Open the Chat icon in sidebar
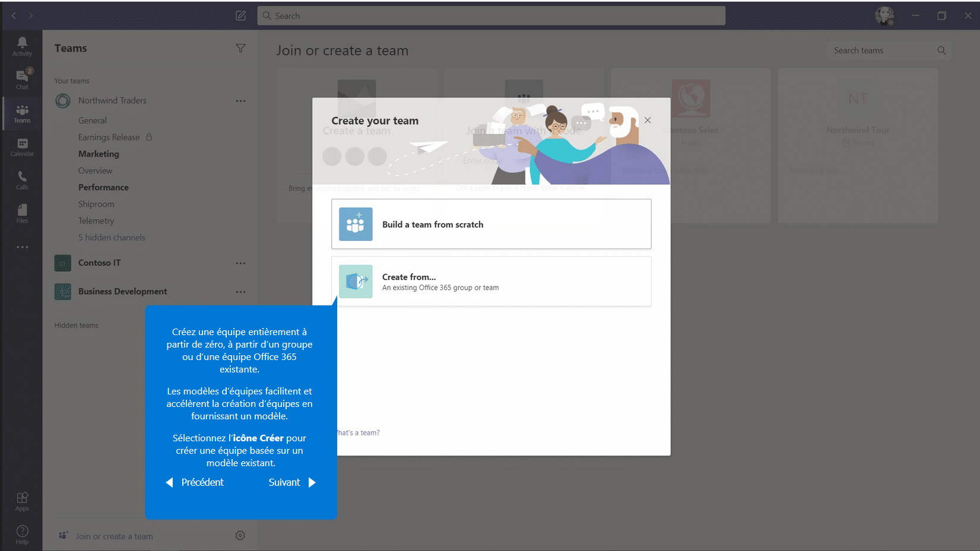The image size is (980, 551). pos(22,79)
